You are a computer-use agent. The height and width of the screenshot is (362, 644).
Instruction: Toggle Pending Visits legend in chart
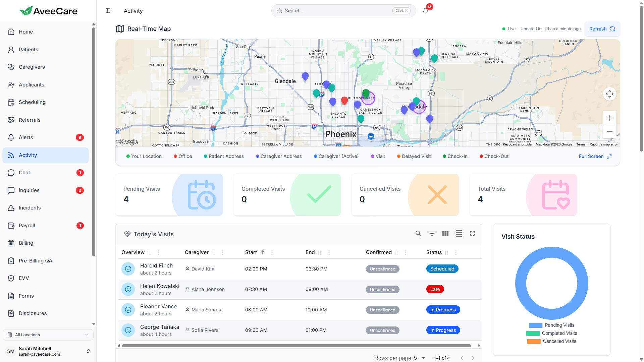[x=552, y=325]
